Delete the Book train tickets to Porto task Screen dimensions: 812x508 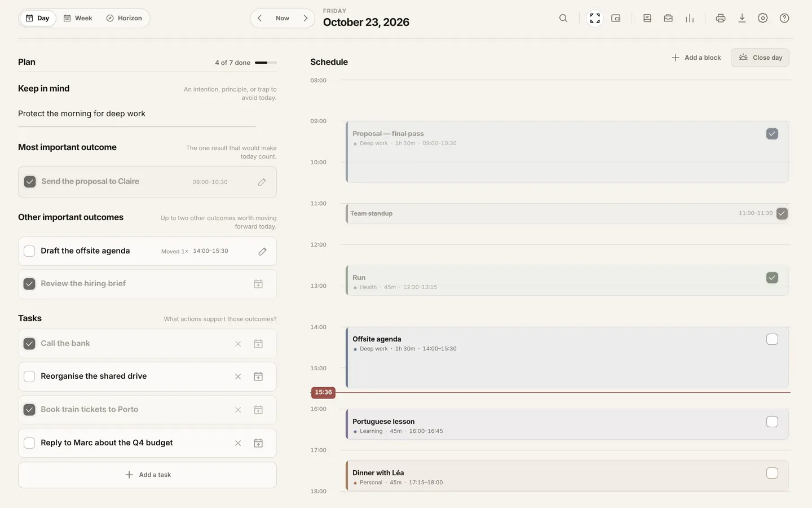[x=238, y=410]
